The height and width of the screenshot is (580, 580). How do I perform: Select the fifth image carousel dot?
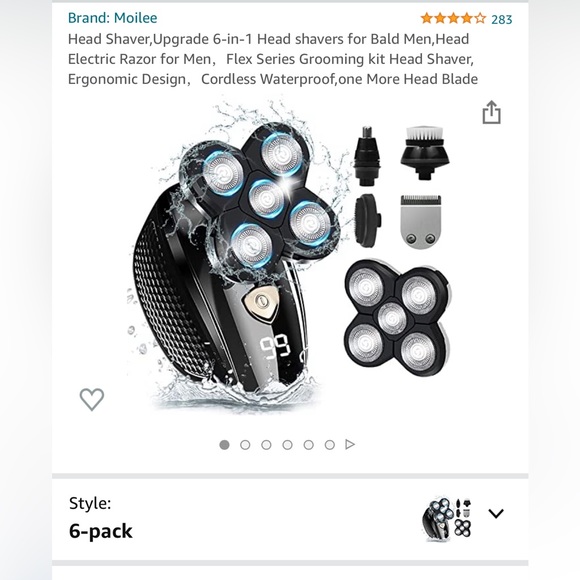308,445
